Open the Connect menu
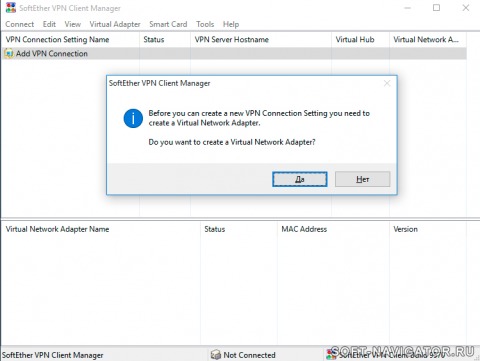The width and height of the screenshot is (480, 361). (20, 24)
